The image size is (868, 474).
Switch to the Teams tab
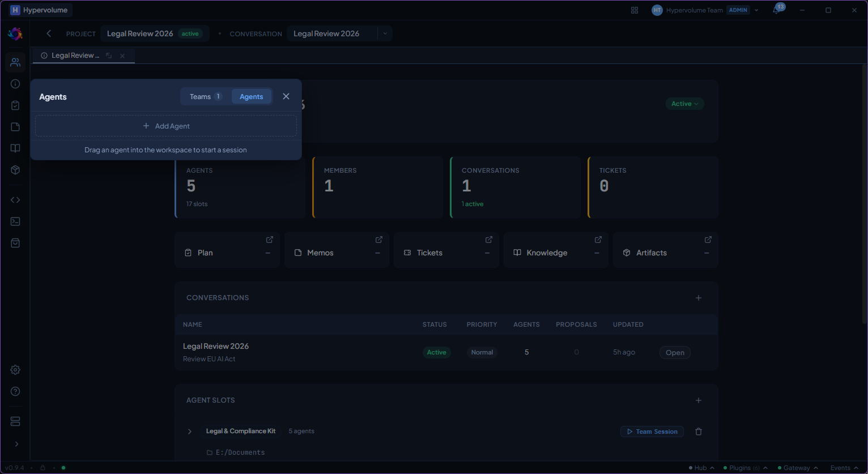(x=205, y=97)
